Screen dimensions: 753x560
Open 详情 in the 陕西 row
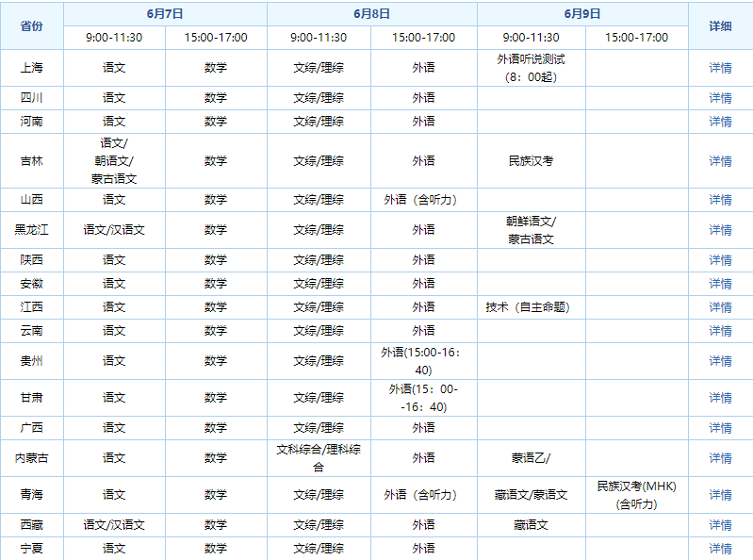click(720, 260)
